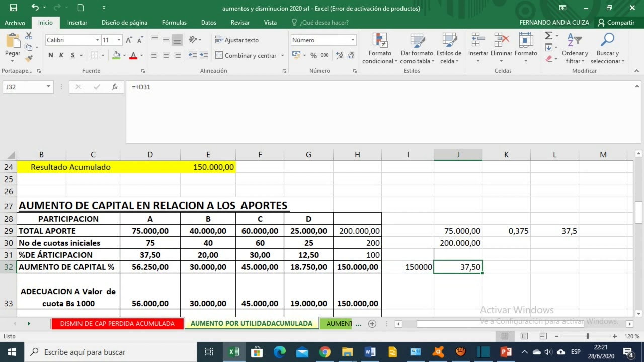The image size is (644, 362).
Task: Switch to Page Layout view icon
Action: coord(524,336)
